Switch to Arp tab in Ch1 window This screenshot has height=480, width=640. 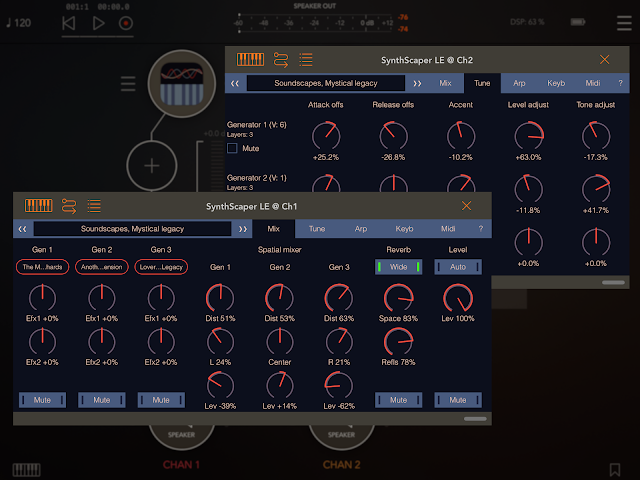click(x=361, y=229)
